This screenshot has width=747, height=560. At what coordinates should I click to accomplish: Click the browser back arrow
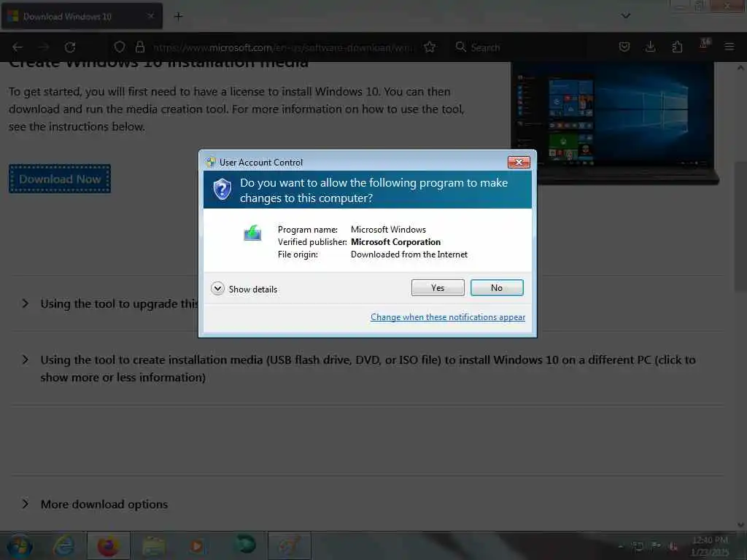[x=18, y=47]
